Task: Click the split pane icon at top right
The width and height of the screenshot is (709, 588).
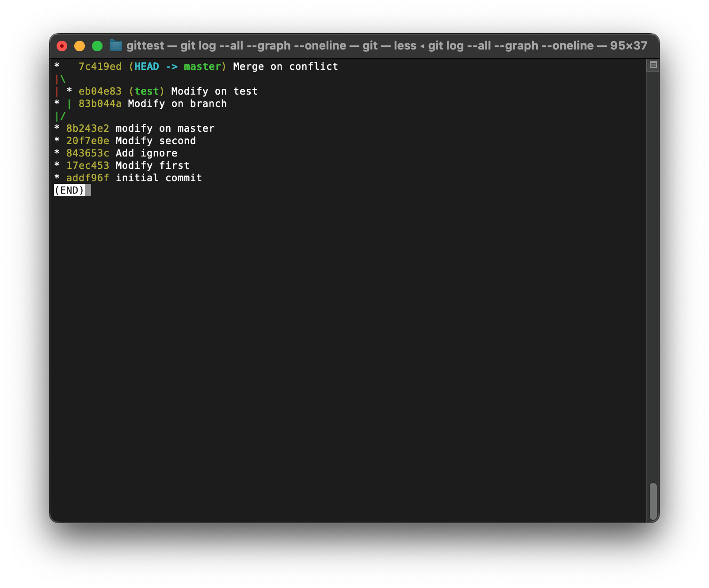Action: coord(653,65)
